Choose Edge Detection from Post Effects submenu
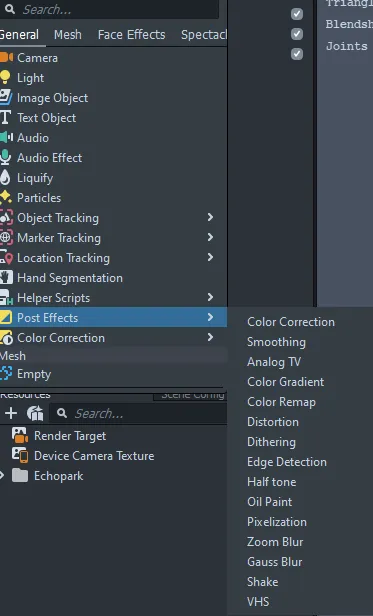 click(287, 462)
